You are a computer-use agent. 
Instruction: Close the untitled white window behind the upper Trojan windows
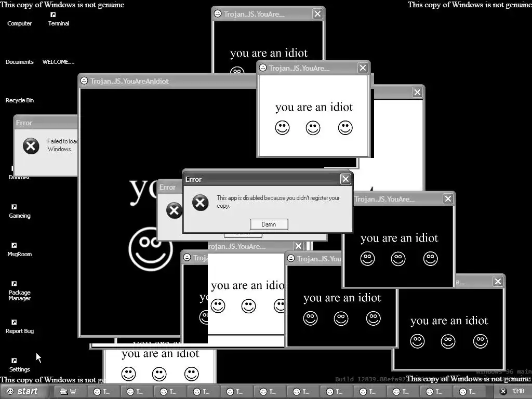(x=417, y=92)
